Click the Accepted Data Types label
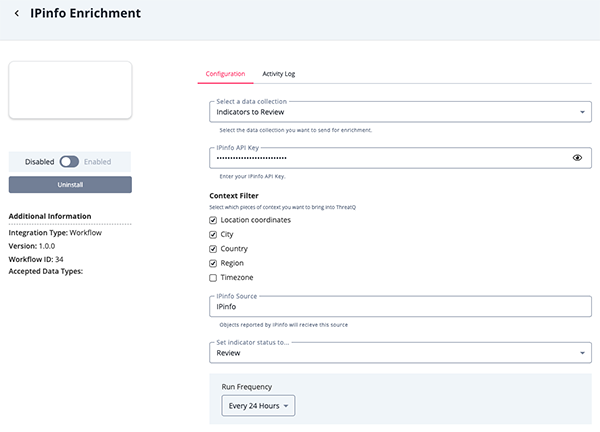 (x=46, y=271)
